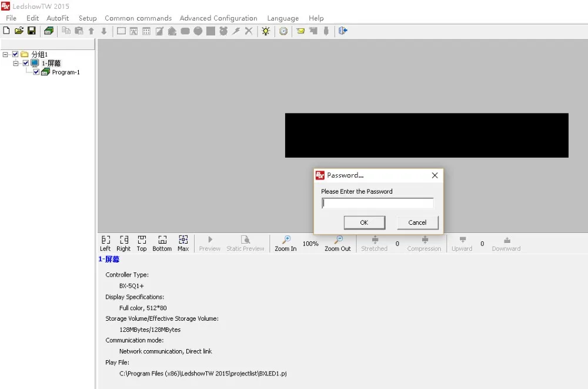This screenshot has width=588, height=389.
Task: Click the black LED screen preview area
Action: (x=427, y=135)
